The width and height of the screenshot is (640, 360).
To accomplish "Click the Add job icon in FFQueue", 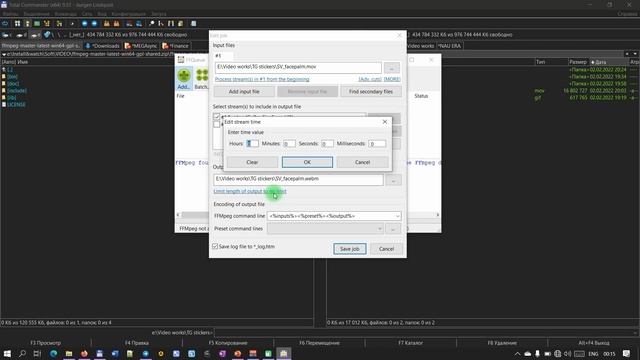I will click(x=184, y=78).
